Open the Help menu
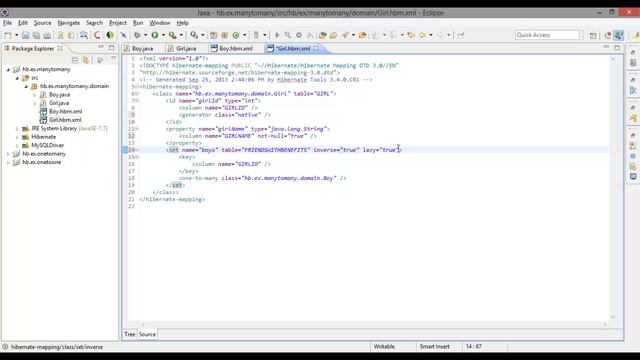Viewport: 640px width, 360px height. click(x=182, y=23)
